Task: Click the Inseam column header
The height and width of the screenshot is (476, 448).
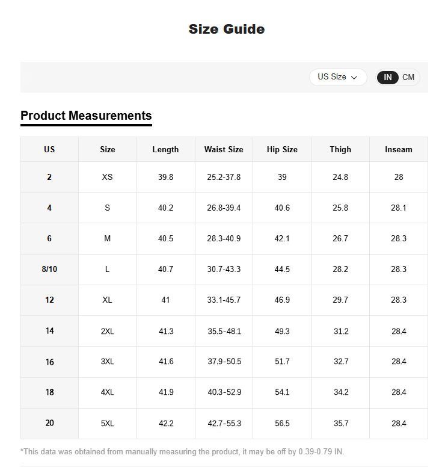Action: (x=399, y=149)
